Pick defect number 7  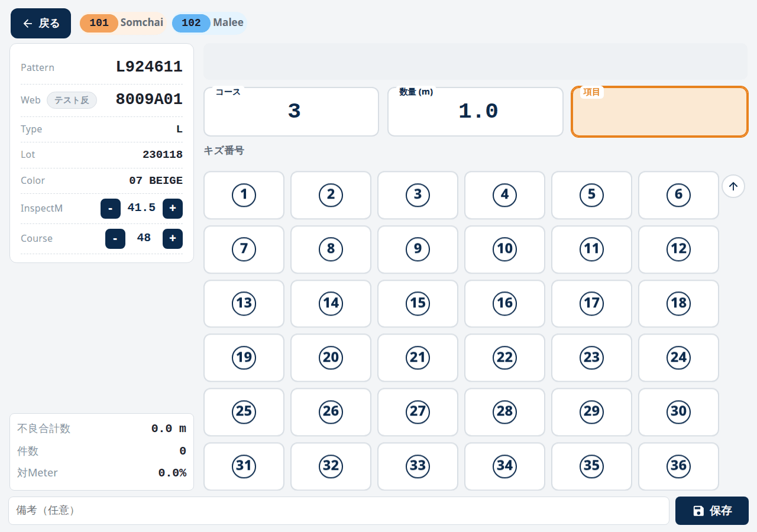pyautogui.click(x=244, y=249)
